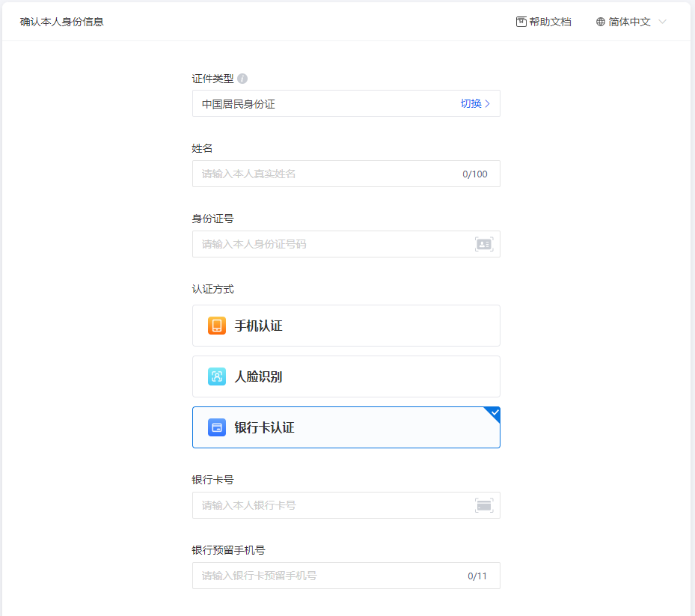The image size is (695, 616).
Task: Select 手机认证 authentication method
Action: tap(346, 326)
